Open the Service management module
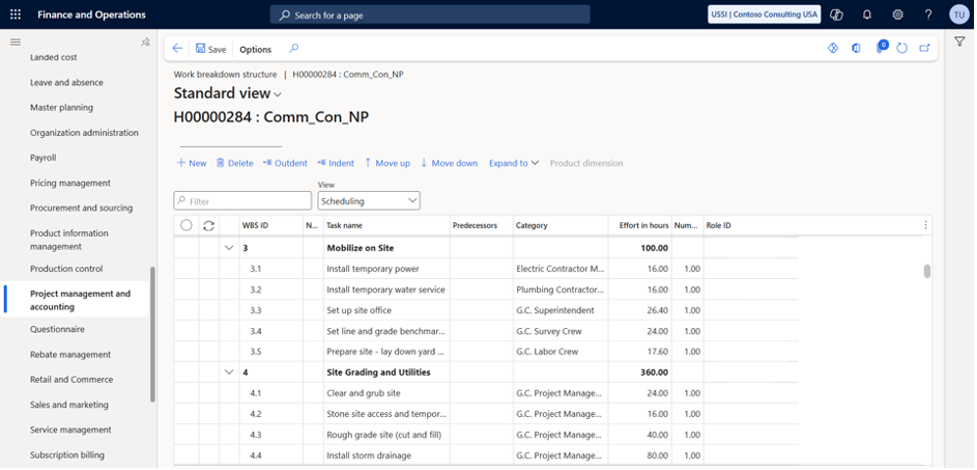 [x=70, y=429]
